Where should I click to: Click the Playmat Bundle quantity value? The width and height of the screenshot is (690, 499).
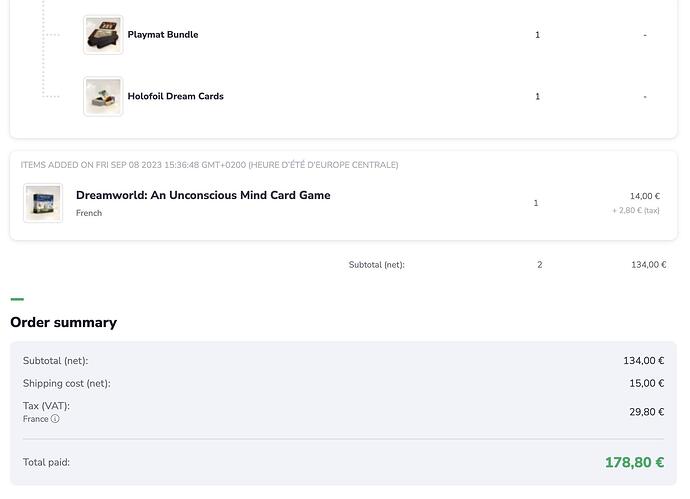point(537,35)
